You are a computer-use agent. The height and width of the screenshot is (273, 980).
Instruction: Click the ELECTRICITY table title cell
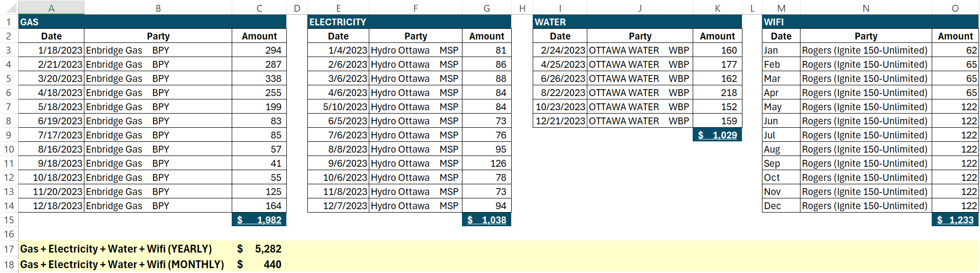338,22
